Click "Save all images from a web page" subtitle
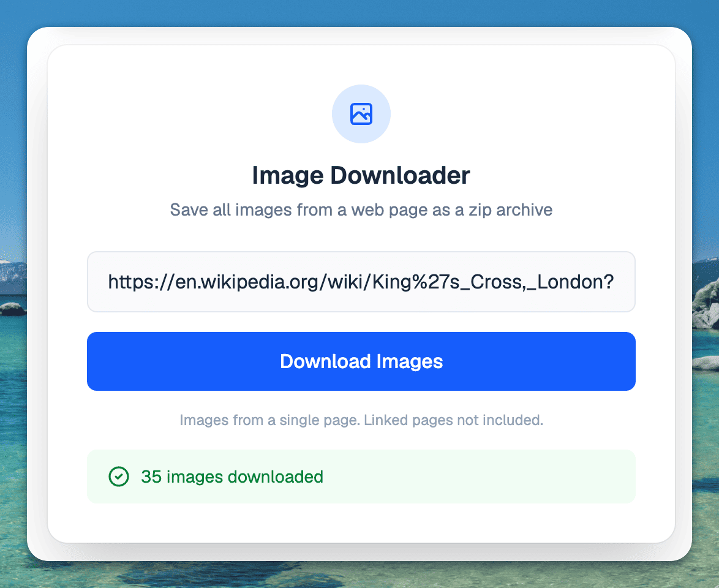This screenshot has height=588, width=719. [x=361, y=209]
